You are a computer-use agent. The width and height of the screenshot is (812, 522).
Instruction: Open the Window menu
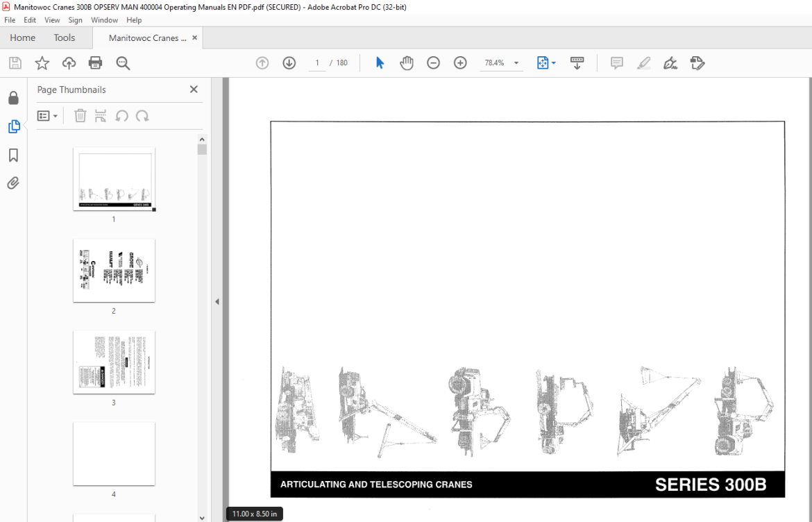point(104,20)
